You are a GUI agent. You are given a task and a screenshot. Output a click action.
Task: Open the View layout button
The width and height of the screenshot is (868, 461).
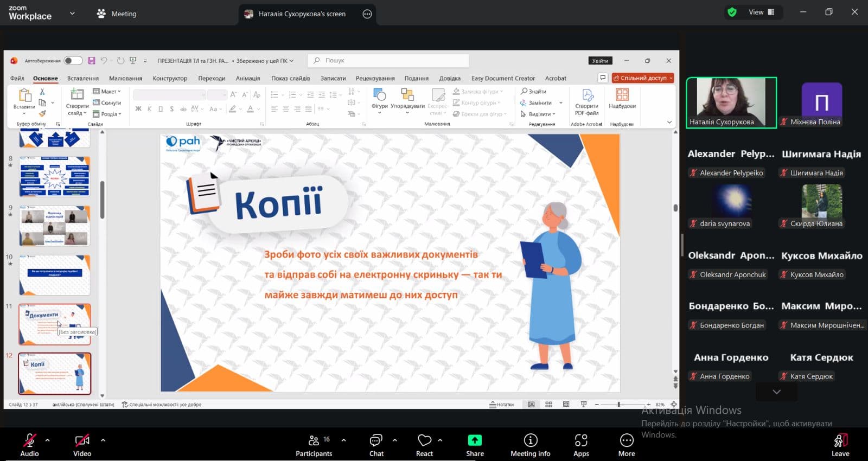click(x=762, y=12)
